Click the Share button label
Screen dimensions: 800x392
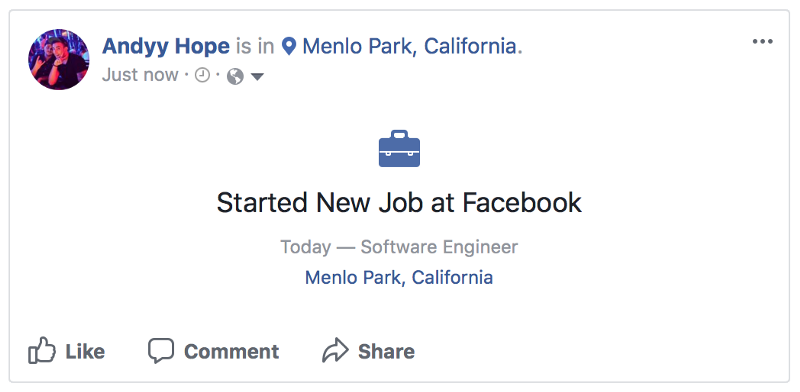pos(386,352)
